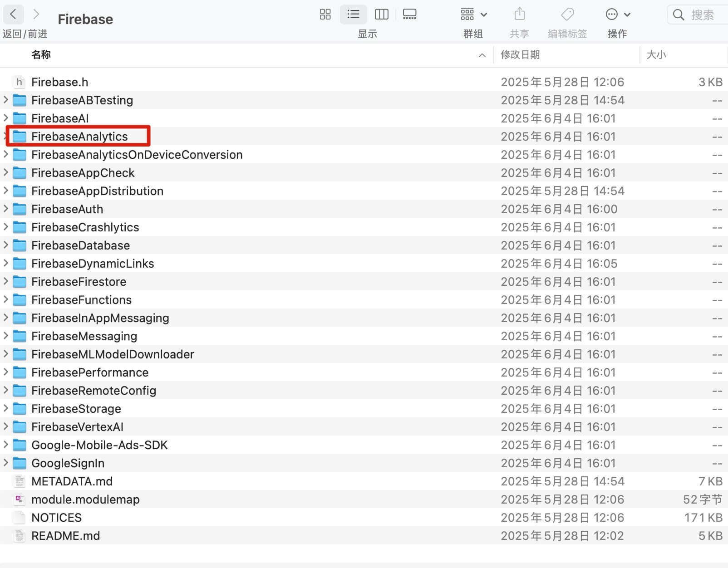This screenshot has height=568, width=728.
Task: Click the 52 字节 size of module.modulemap
Action: [x=703, y=499]
